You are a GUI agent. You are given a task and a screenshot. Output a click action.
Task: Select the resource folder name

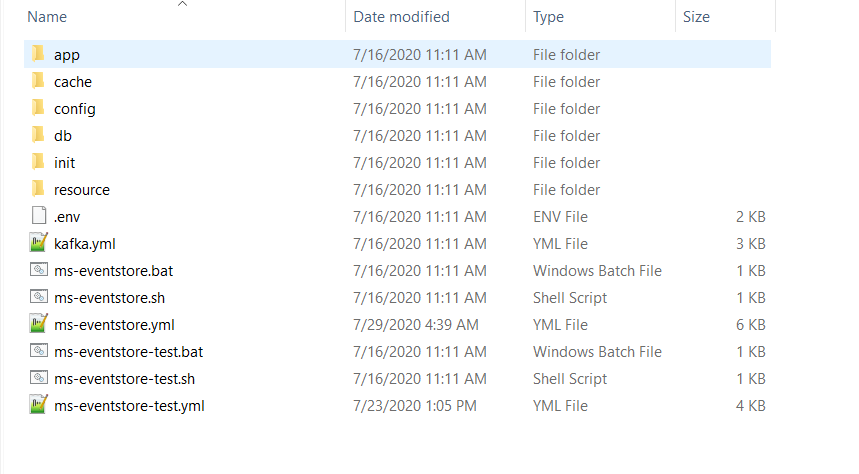point(82,189)
